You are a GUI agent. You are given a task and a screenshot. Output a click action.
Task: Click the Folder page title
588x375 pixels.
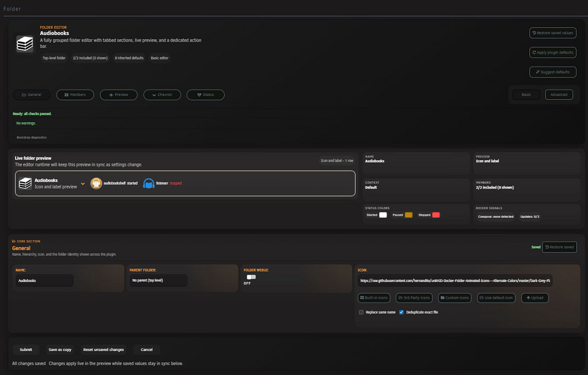tap(12, 9)
